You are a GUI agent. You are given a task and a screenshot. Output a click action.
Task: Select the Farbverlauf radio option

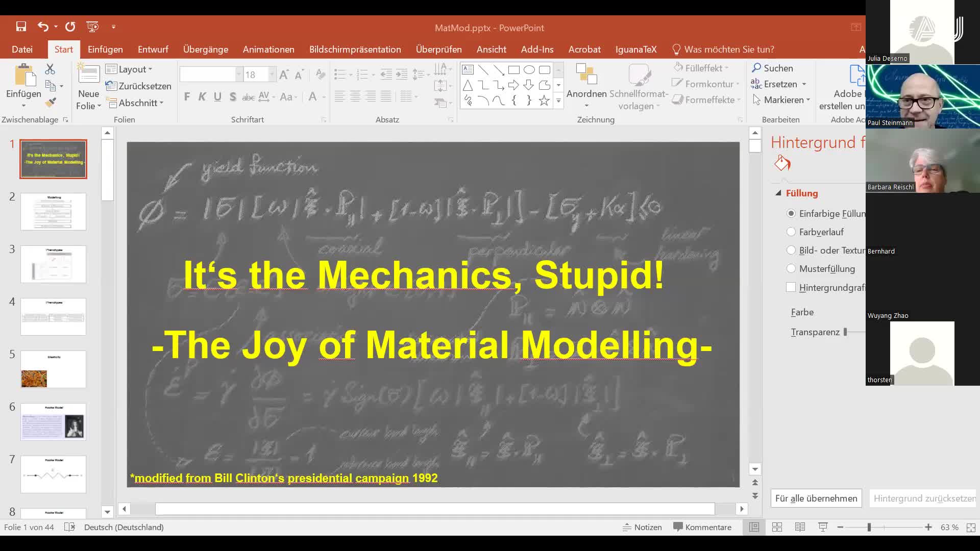(x=791, y=232)
